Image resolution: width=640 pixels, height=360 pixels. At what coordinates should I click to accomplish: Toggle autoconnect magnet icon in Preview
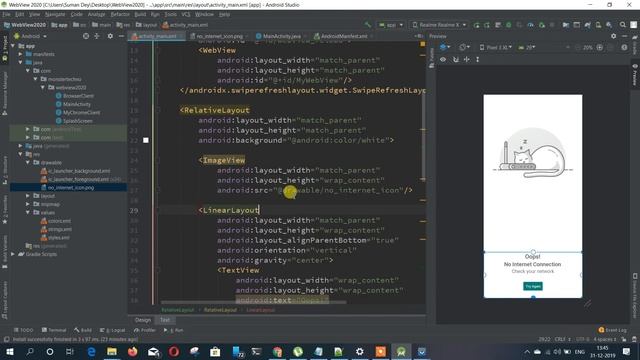456,59
